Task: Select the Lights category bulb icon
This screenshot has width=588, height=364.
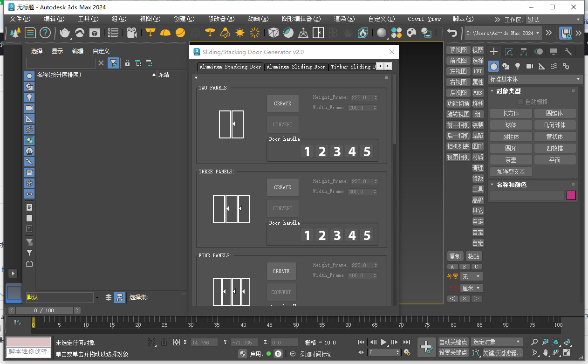Action: coord(518,66)
